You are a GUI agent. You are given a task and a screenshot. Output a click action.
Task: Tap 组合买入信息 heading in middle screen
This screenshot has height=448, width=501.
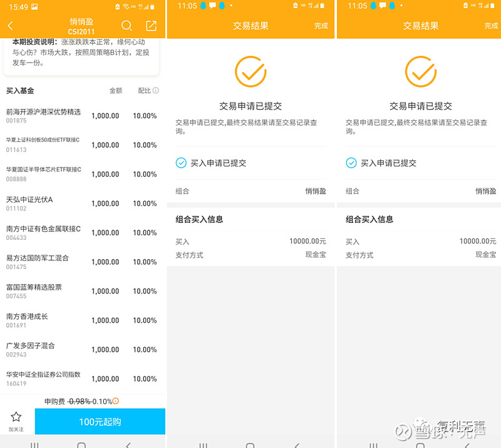[x=199, y=220]
